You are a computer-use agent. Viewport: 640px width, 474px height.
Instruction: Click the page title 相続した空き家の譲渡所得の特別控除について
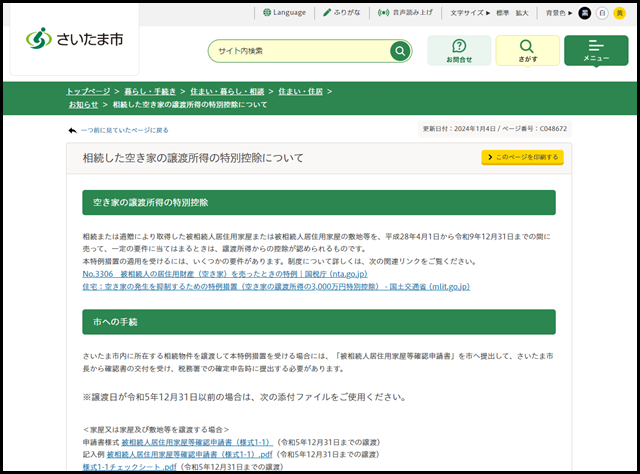coord(193,158)
